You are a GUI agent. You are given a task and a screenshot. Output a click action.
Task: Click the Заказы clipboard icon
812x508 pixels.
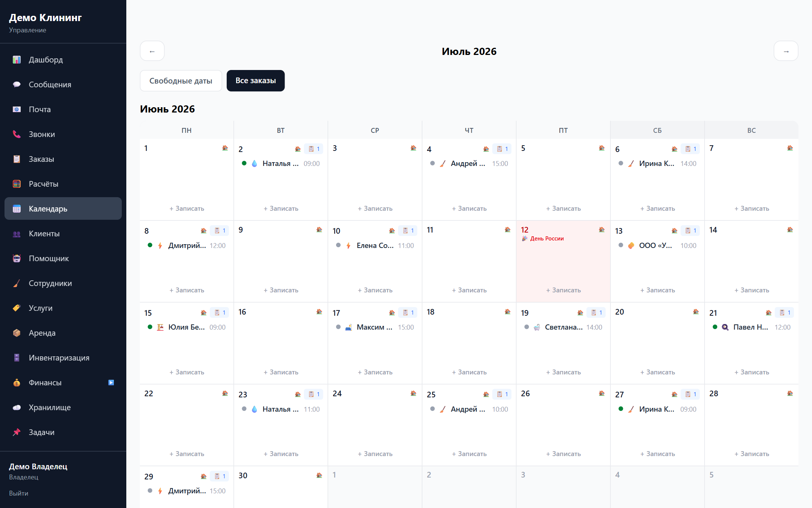[17, 159]
